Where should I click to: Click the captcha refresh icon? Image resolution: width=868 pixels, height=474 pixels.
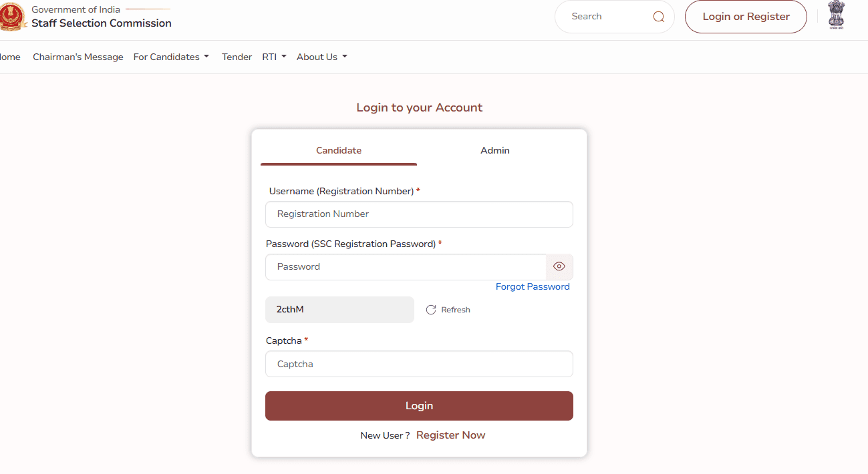pos(431,310)
